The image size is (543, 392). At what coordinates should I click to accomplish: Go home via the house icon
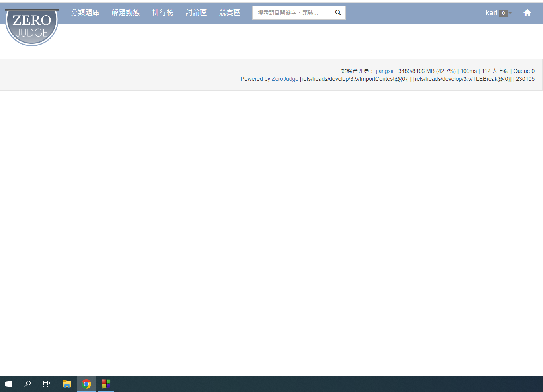pyautogui.click(x=527, y=13)
